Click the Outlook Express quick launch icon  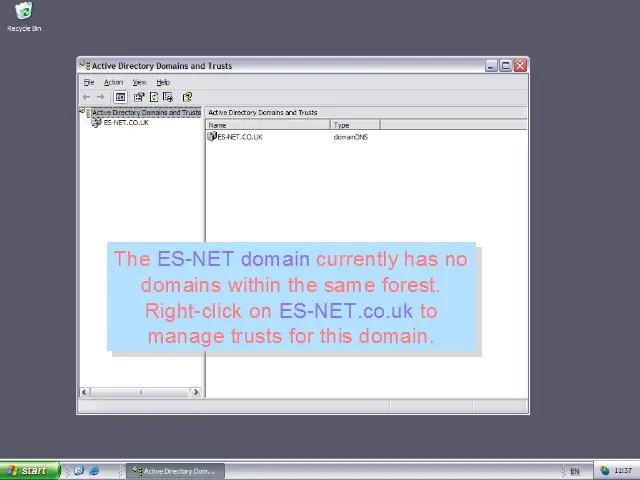click(79, 470)
